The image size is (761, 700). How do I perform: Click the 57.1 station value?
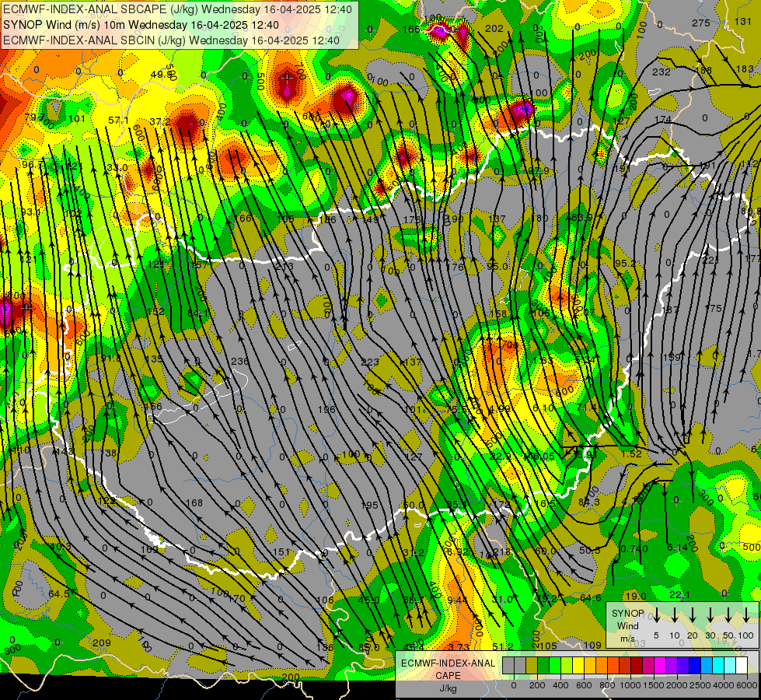tap(118, 120)
